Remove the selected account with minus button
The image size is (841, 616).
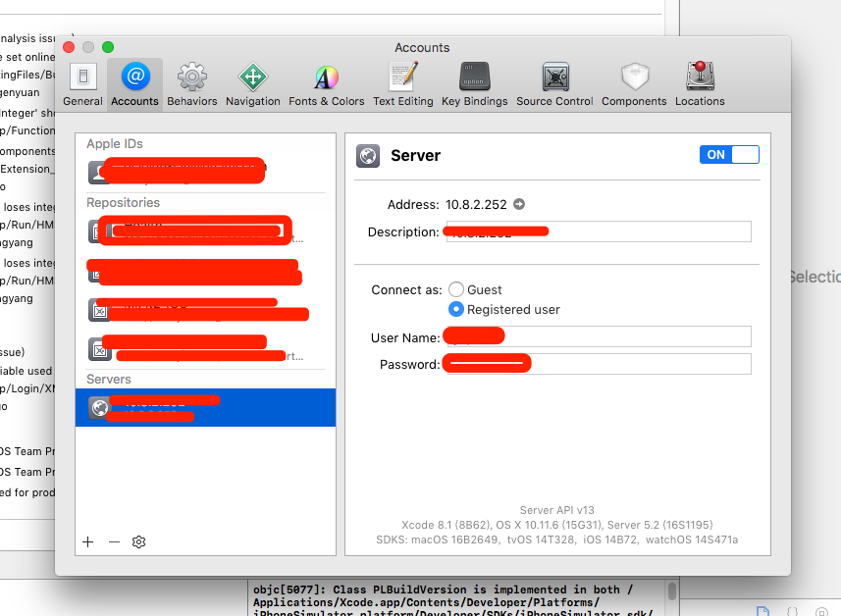pyautogui.click(x=114, y=542)
